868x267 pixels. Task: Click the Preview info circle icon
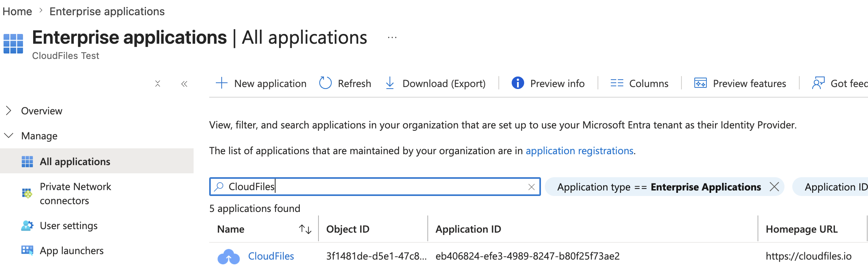[x=518, y=83]
